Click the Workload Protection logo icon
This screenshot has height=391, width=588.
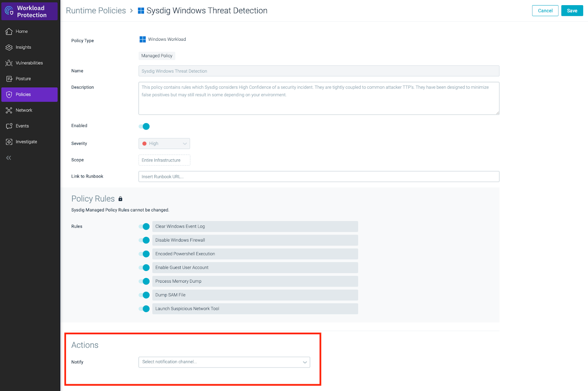(x=9, y=11)
